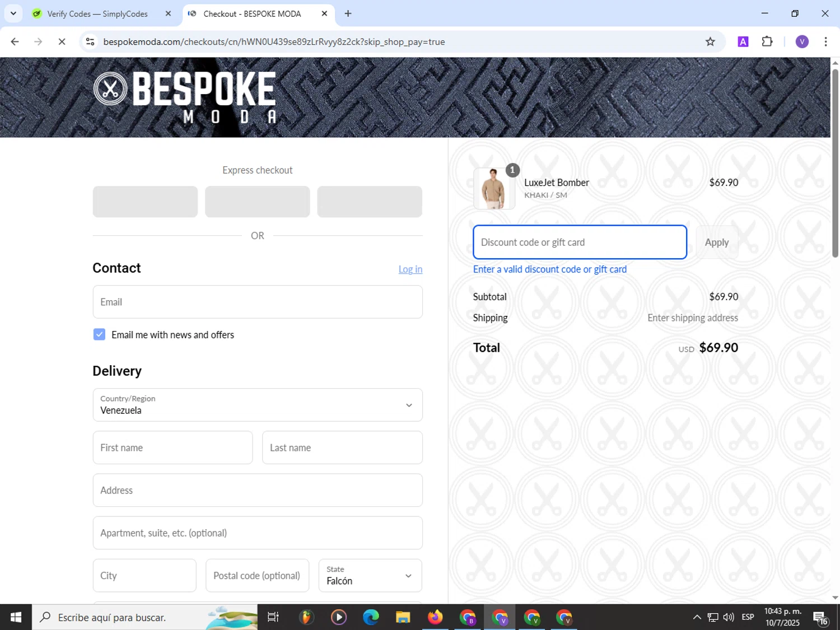The width and height of the screenshot is (840, 630).
Task: Open a new tab with plus icon
Action: 348,13
